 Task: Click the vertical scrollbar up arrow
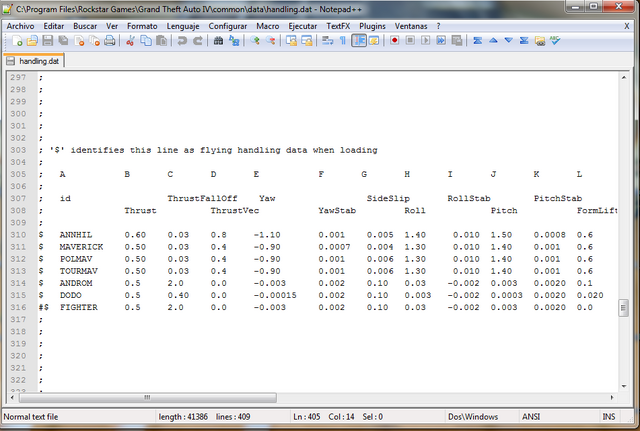pos(624,78)
